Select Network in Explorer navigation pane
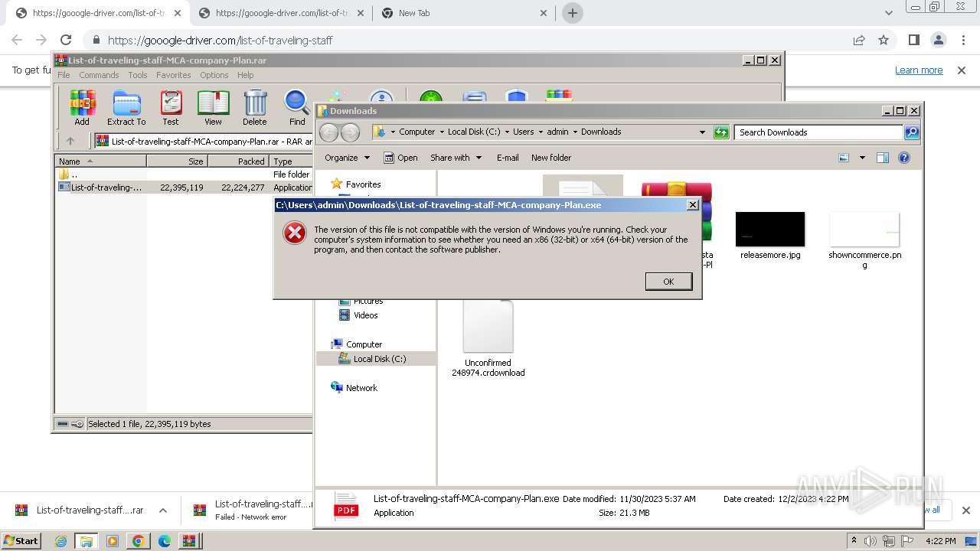This screenshot has height=551, width=980. click(361, 388)
